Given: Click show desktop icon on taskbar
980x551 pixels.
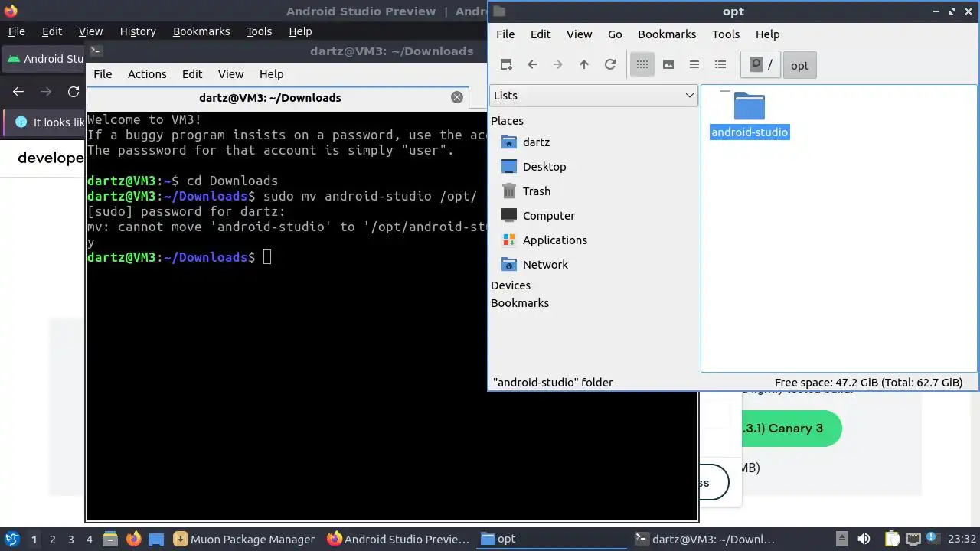Looking at the screenshot, I should tap(156, 539).
